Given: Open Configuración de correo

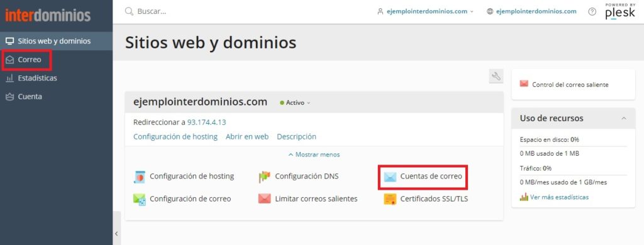Looking at the screenshot, I should tap(190, 199).
